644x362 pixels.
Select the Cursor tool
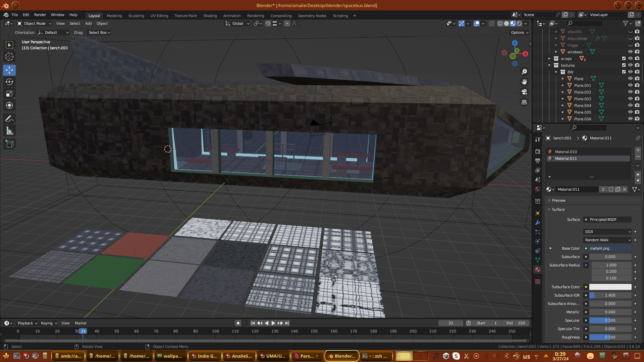pyautogui.click(x=9, y=57)
